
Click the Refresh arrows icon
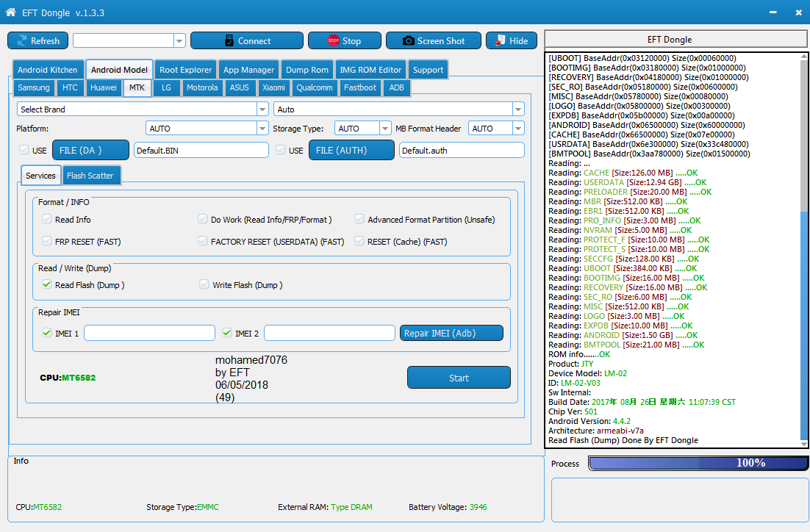(x=22, y=41)
